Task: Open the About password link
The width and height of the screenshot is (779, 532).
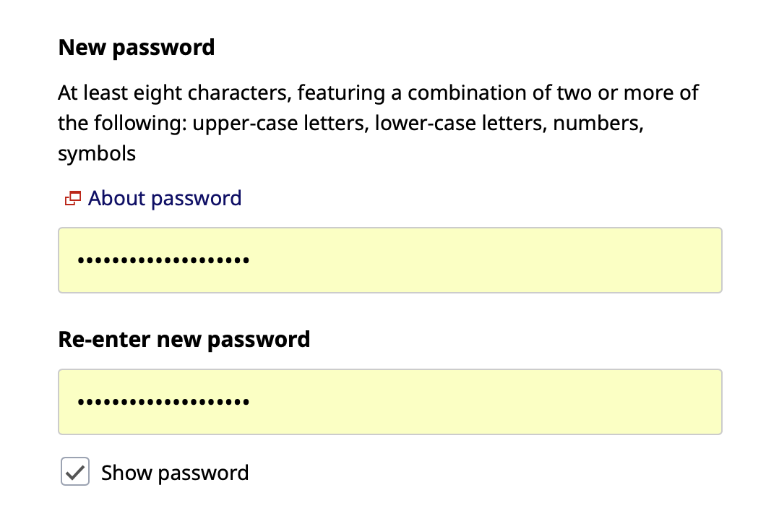Action: [x=164, y=198]
